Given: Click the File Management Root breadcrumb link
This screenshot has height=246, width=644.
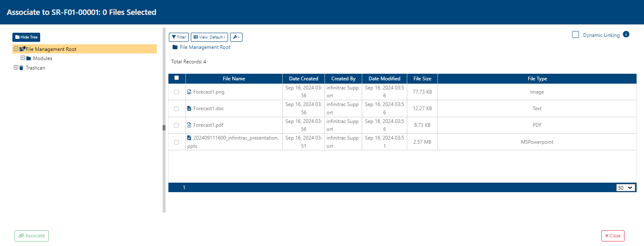Looking at the screenshot, I should tap(205, 47).
